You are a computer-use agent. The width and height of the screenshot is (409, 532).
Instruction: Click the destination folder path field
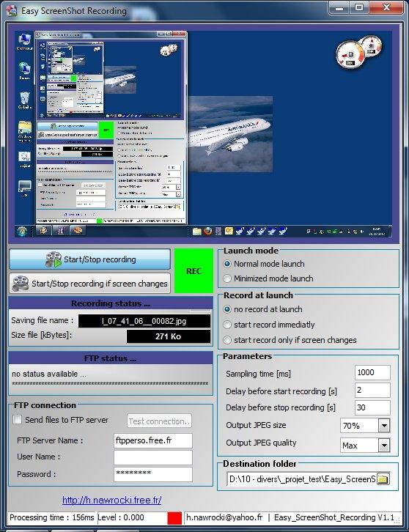coord(301,479)
